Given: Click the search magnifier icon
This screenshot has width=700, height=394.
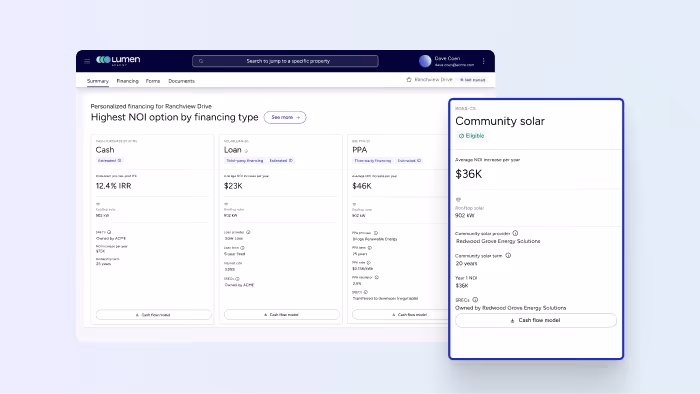Looking at the screenshot, I should [x=201, y=61].
